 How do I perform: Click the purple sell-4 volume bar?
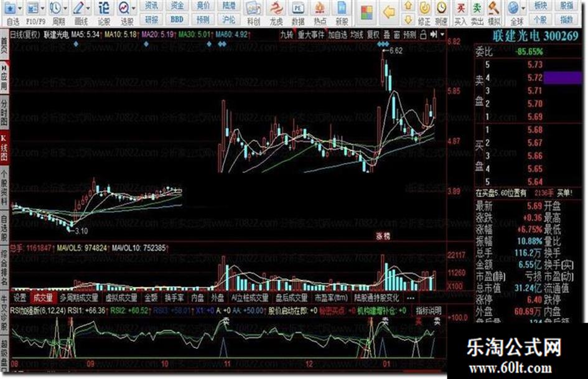[x=562, y=78]
